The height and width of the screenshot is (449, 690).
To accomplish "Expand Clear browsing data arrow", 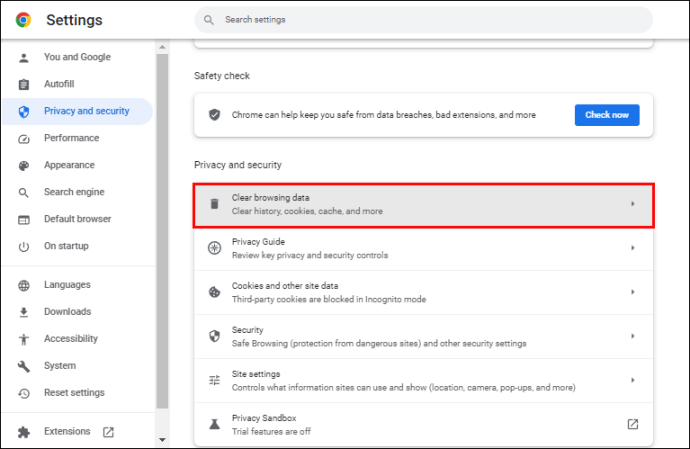I will (x=632, y=204).
